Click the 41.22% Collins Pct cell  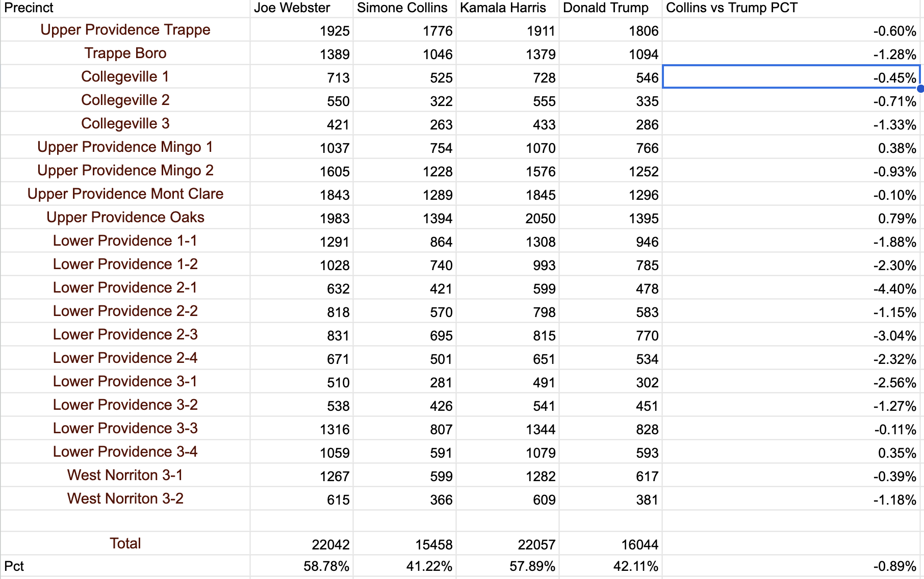tap(405, 566)
